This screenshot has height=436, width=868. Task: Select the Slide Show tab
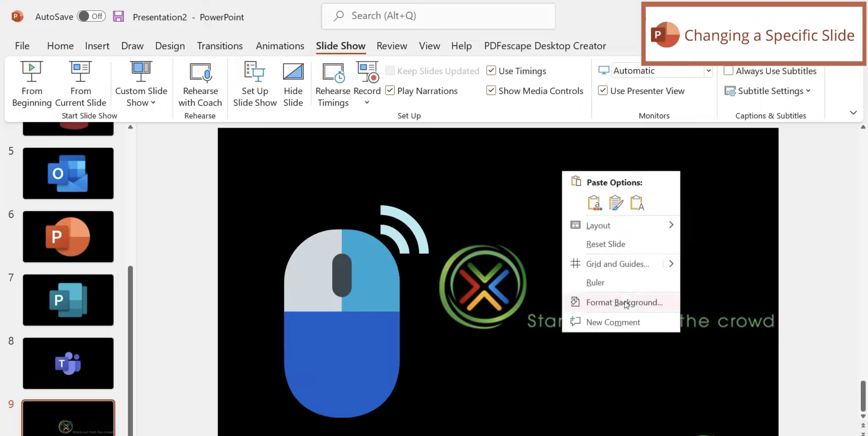[341, 46]
